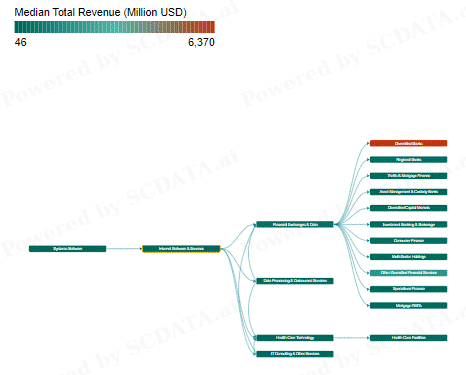Click the red end of revenue gradient legend
The image size is (466, 375).
coord(212,27)
